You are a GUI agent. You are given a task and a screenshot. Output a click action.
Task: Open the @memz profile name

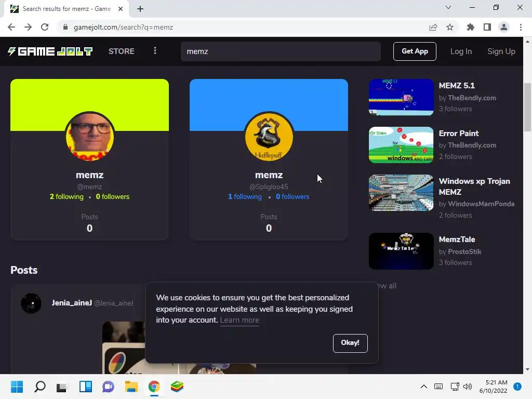(x=89, y=175)
